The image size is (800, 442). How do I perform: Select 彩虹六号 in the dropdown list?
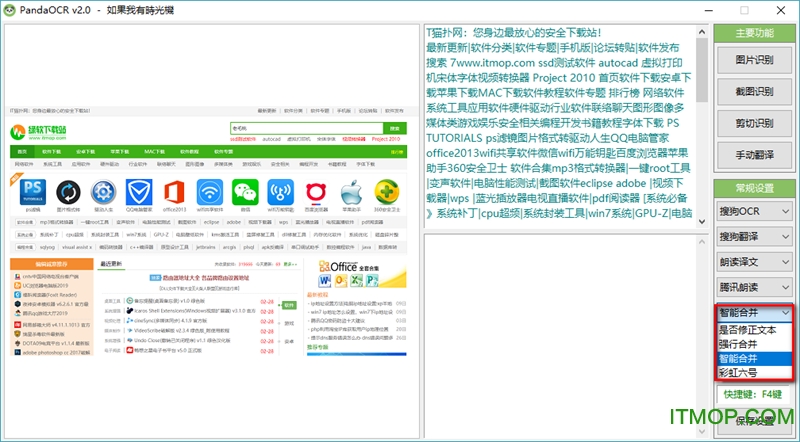click(755, 373)
